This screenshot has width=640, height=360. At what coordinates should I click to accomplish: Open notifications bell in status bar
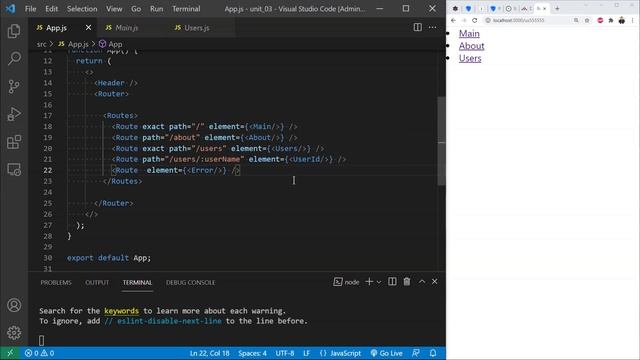click(x=433, y=353)
